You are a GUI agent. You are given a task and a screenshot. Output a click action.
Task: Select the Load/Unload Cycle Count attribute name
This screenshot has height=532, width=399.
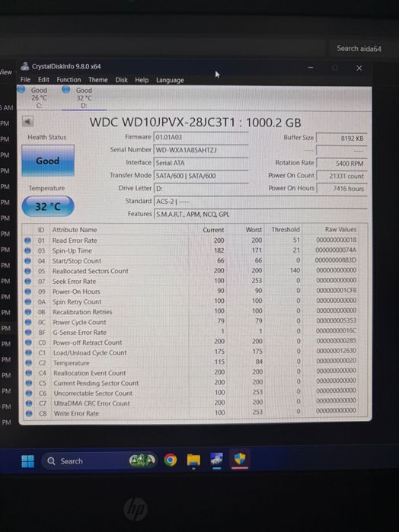90,352
